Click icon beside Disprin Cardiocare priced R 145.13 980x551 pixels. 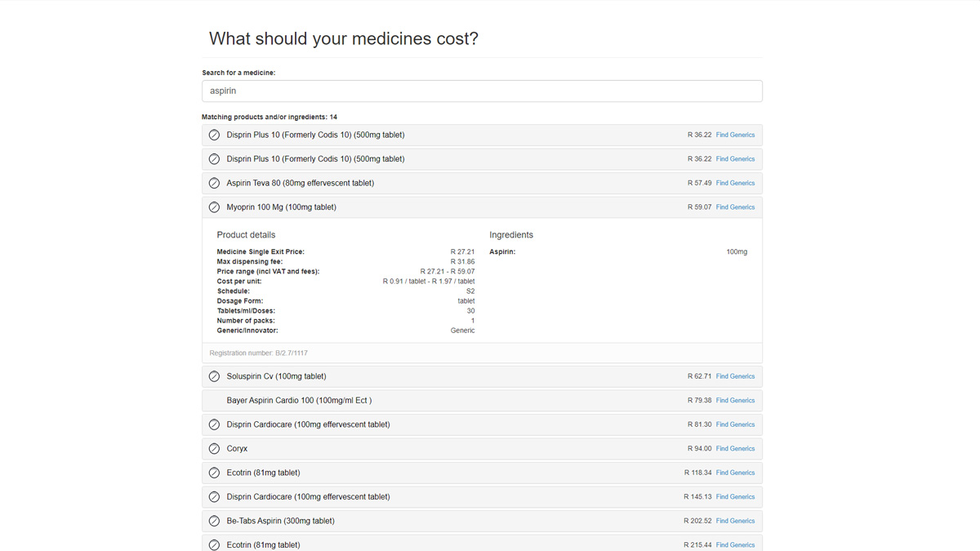pyautogui.click(x=214, y=496)
